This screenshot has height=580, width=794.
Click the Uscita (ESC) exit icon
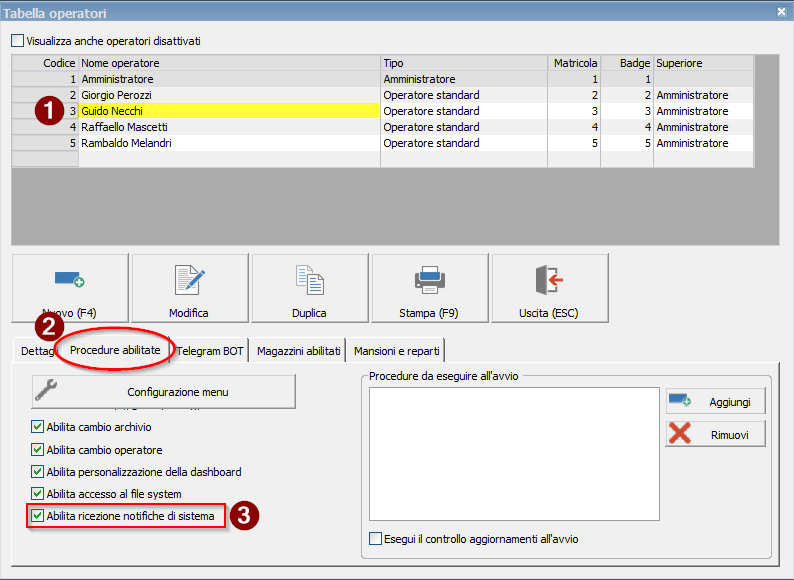pyautogui.click(x=549, y=281)
